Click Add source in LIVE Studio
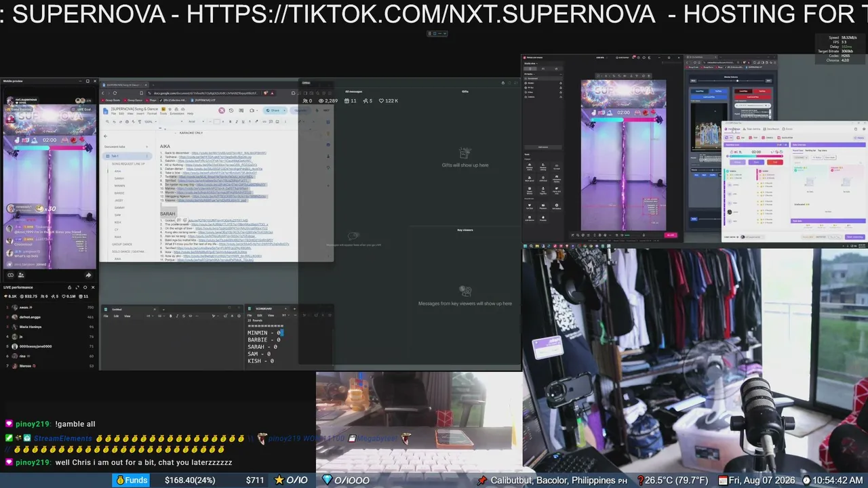Screen dimensions: 868x488 click(543, 147)
